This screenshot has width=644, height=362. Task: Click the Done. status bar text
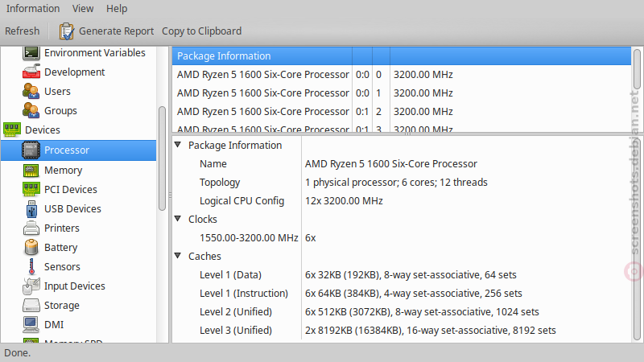(17, 353)
